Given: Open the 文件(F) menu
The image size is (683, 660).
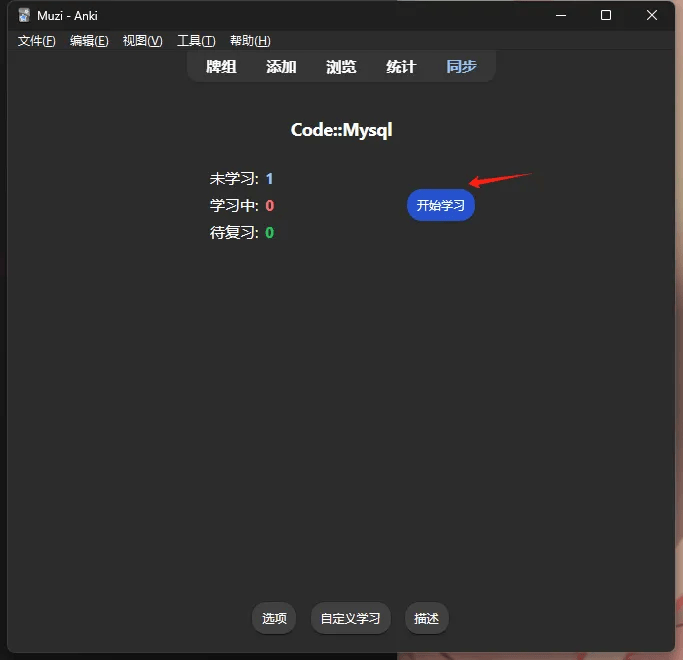Looking at the screenshot, I should (x=37, y=41).
